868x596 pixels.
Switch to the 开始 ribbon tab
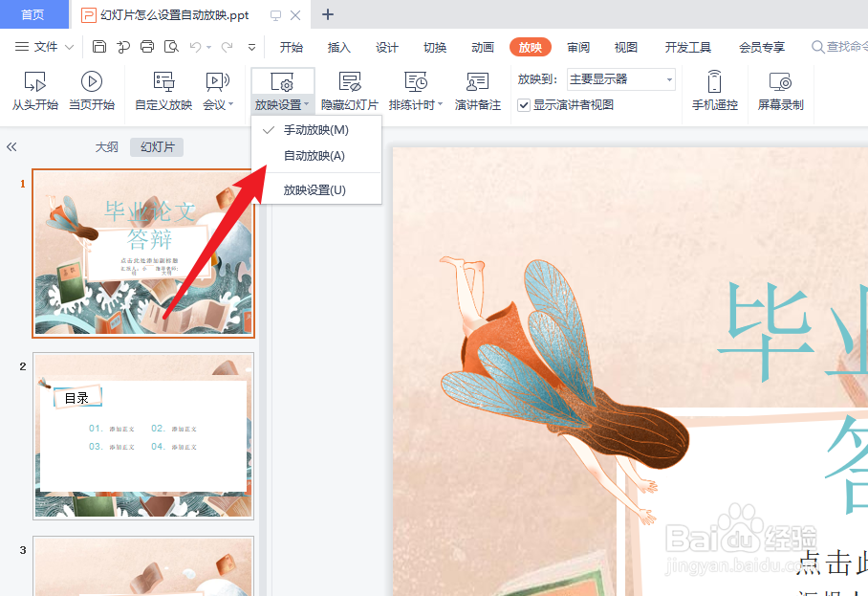(x=292, y=48)
